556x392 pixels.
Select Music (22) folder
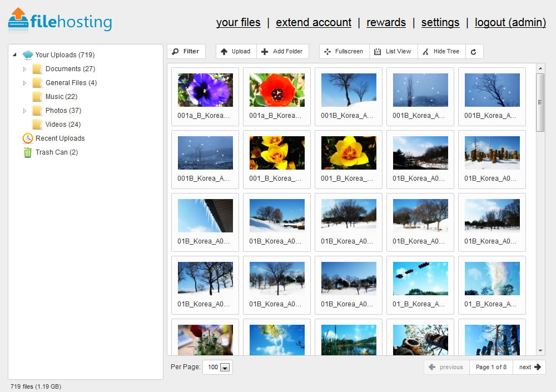point(61,97)
